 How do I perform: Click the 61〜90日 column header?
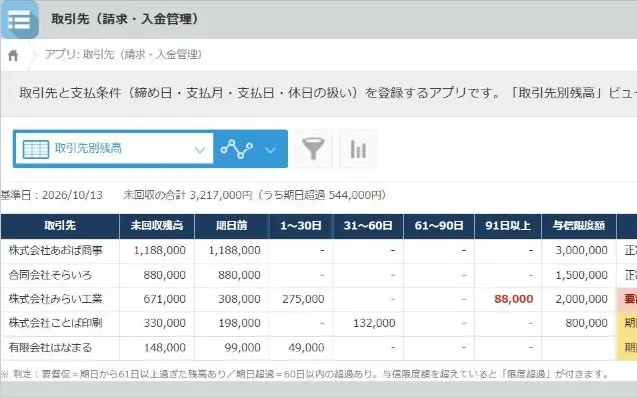[x=439, y=226]
